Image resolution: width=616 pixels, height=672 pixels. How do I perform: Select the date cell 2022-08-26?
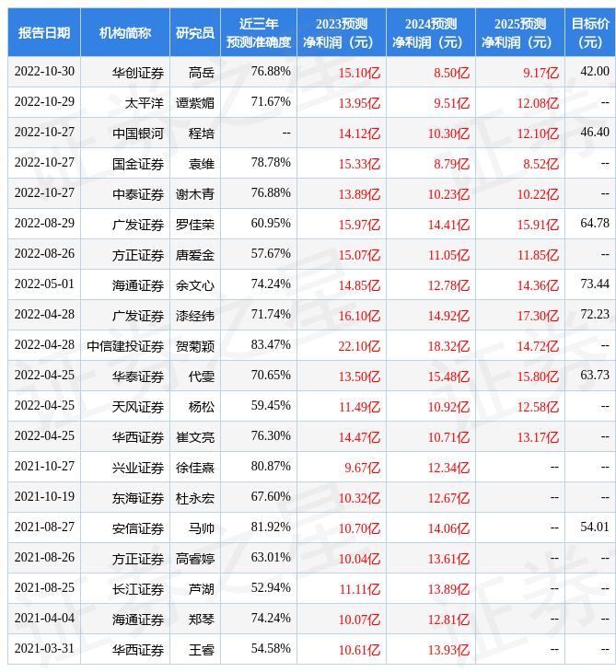pos(44,254)
